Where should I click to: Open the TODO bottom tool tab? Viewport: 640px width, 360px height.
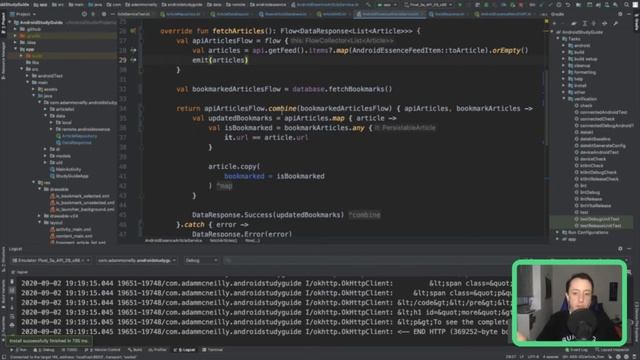pos(69,350)
